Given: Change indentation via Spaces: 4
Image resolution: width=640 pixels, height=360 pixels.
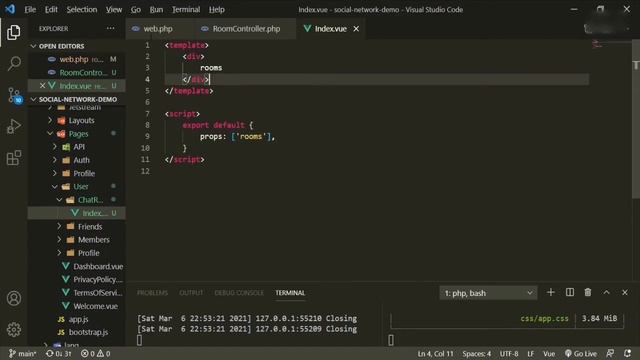Looking at the screenshot, I should tap(477, 353).
